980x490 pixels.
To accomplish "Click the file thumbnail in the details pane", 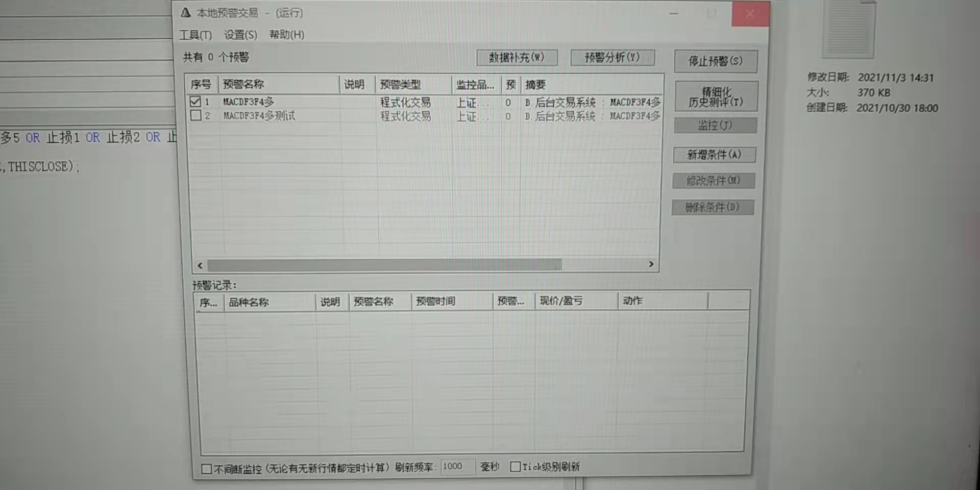I will (848, 29).
